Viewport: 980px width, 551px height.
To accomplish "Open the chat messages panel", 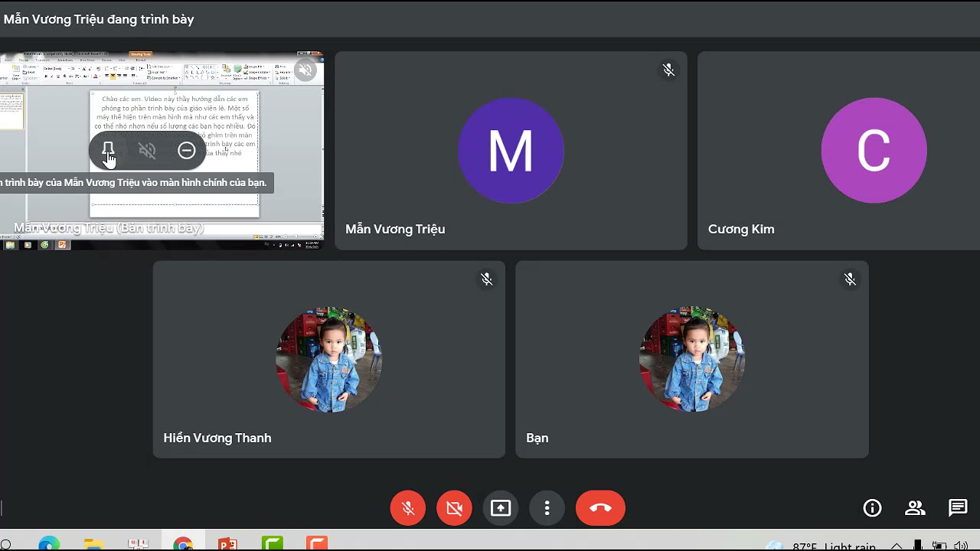I will (x=958, y=508).
